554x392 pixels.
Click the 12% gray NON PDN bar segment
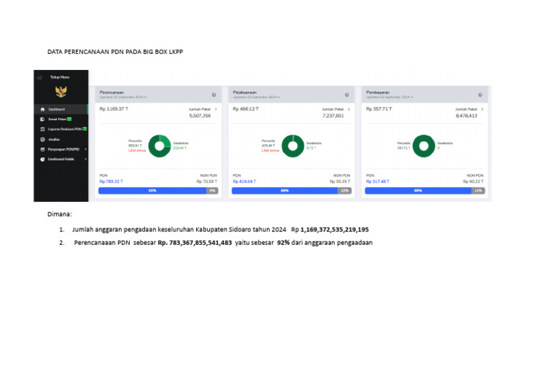click(345, 191)
